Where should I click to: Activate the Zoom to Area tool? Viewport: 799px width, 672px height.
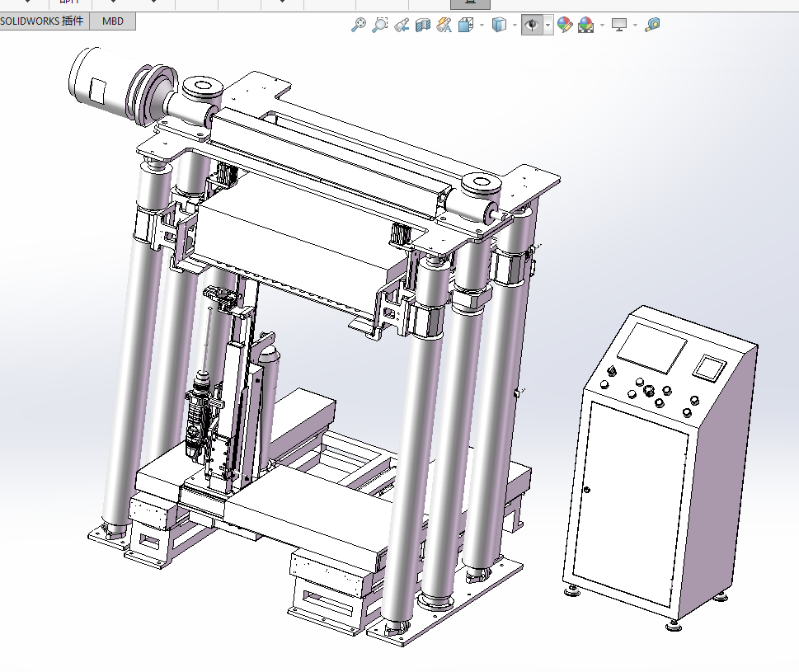pos(379,25)
